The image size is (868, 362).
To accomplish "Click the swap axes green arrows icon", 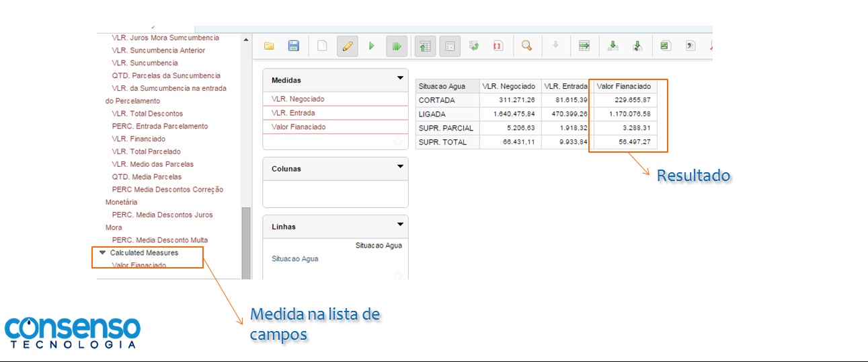I will tap(474, 46).
